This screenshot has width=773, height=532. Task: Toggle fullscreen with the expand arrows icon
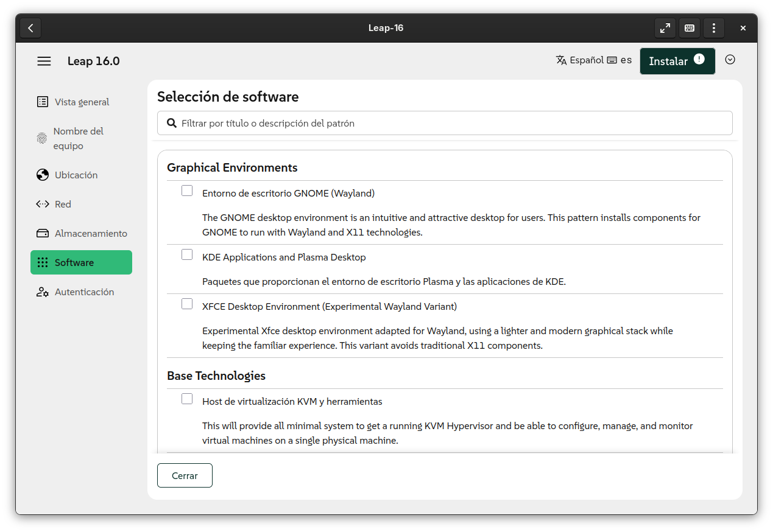[665, 28]
